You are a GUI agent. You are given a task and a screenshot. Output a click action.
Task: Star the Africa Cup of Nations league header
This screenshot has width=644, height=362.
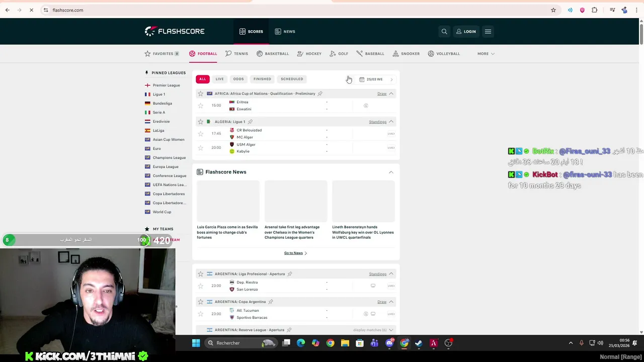tap(201, 94)
